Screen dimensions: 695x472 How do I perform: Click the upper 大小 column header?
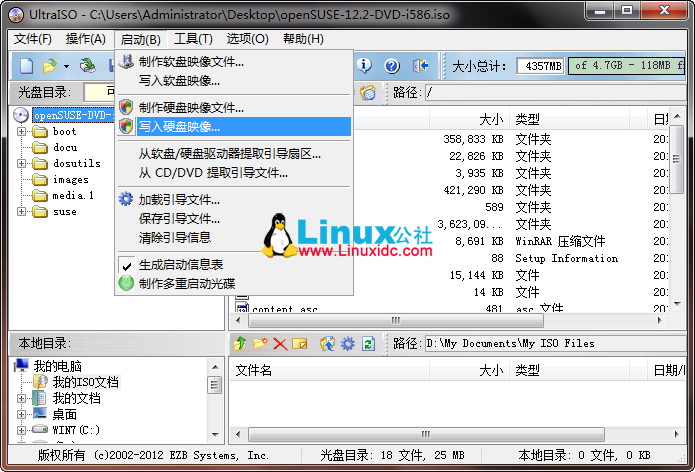(x=469, y=119)
